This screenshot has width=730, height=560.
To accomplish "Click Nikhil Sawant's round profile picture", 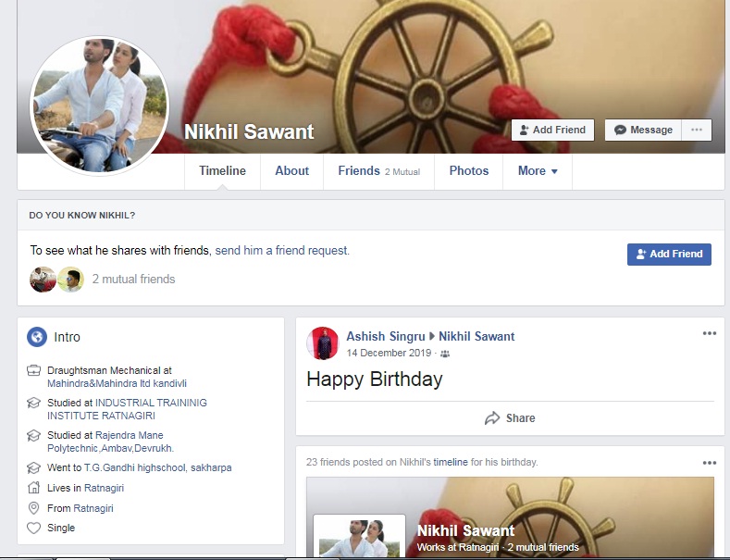I will tap(99, 106).
